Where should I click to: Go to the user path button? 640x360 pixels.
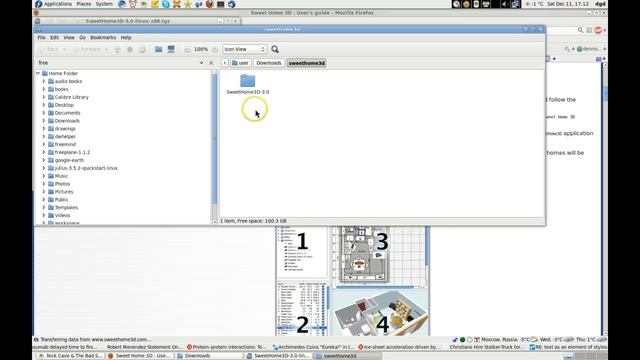tap(240, 63)
